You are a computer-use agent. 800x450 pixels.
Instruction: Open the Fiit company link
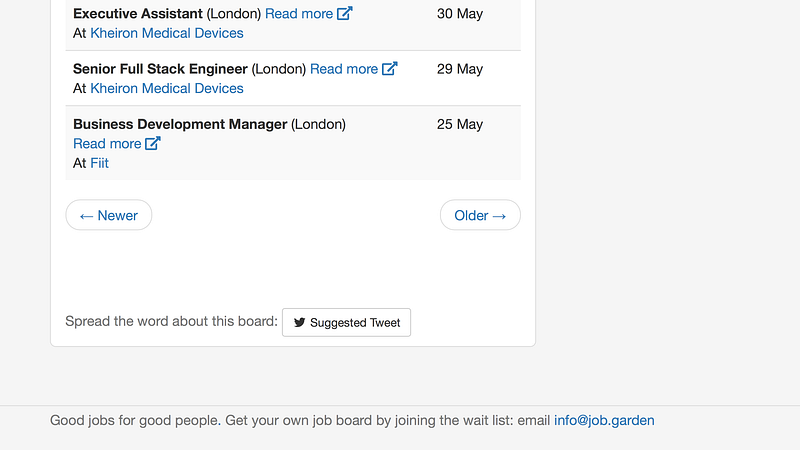click(x=99, y=163)
